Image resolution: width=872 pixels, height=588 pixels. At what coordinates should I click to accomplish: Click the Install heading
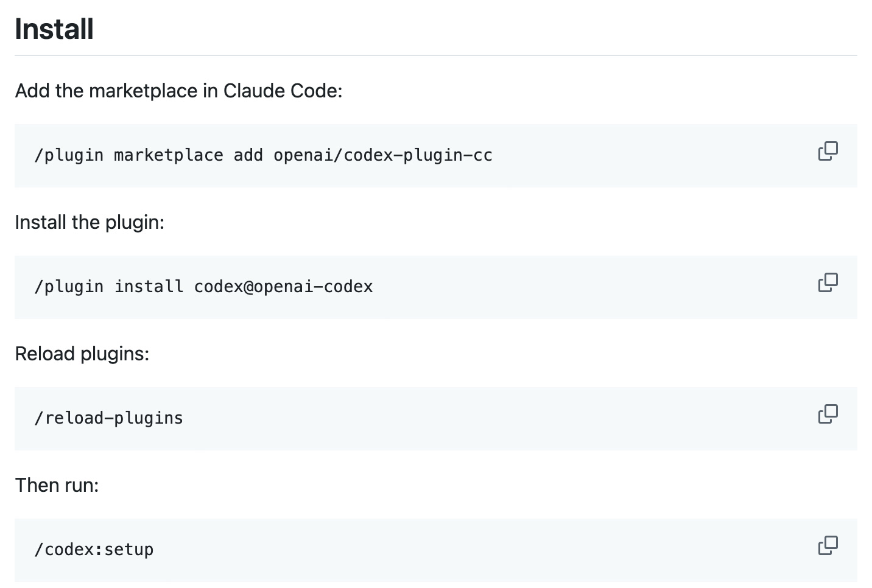(54, 29)
